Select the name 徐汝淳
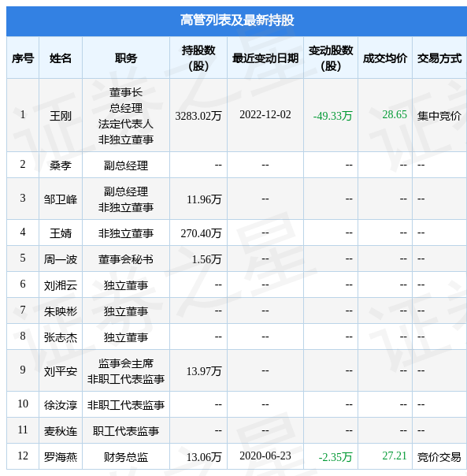This screenshot has width=467, height=476. click(x=61, y=405)
